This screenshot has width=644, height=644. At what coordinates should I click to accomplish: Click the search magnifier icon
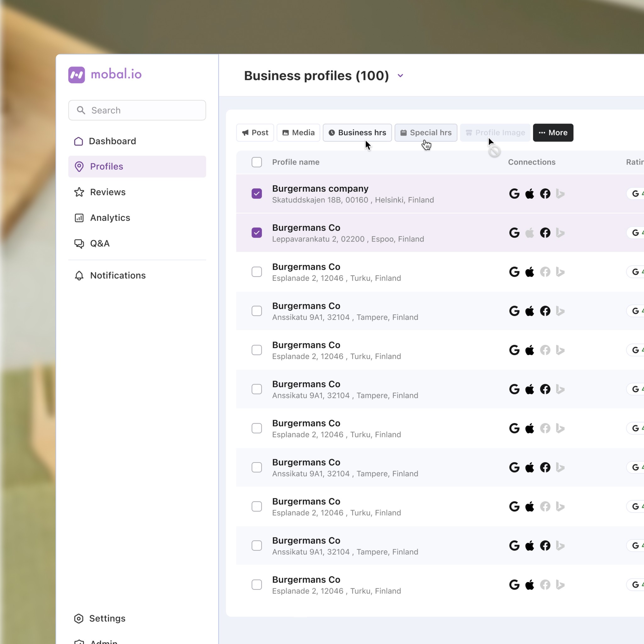81,110
